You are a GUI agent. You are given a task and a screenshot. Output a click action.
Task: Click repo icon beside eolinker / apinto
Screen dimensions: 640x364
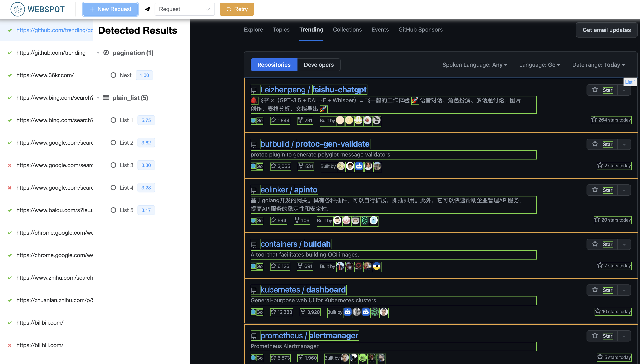point(254,190)
